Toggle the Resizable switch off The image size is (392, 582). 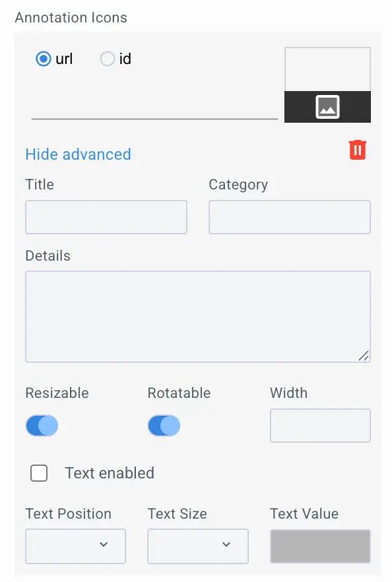click(42, 426)
